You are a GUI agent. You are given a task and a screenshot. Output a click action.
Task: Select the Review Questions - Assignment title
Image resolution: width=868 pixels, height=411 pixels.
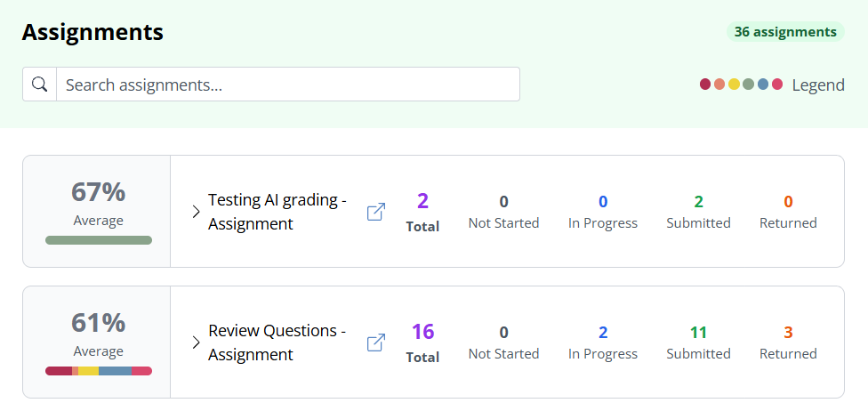click(277, 342)
